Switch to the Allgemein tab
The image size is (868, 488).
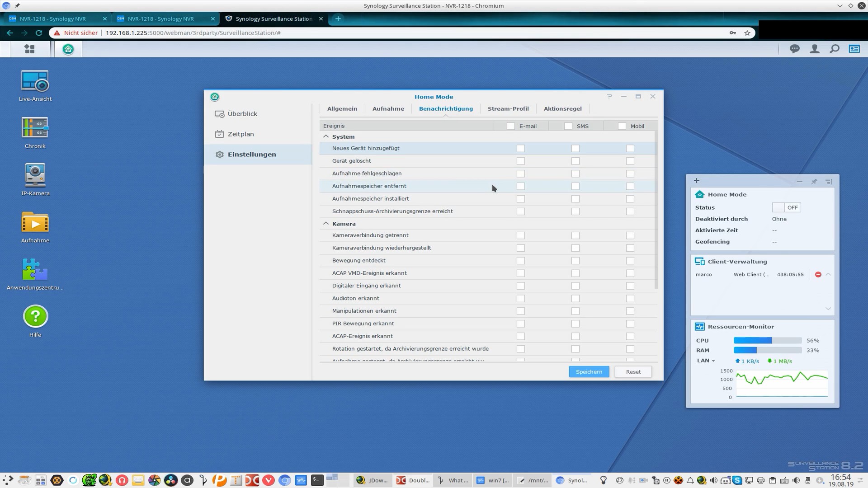pyautogui.click(x=342, y=108)
